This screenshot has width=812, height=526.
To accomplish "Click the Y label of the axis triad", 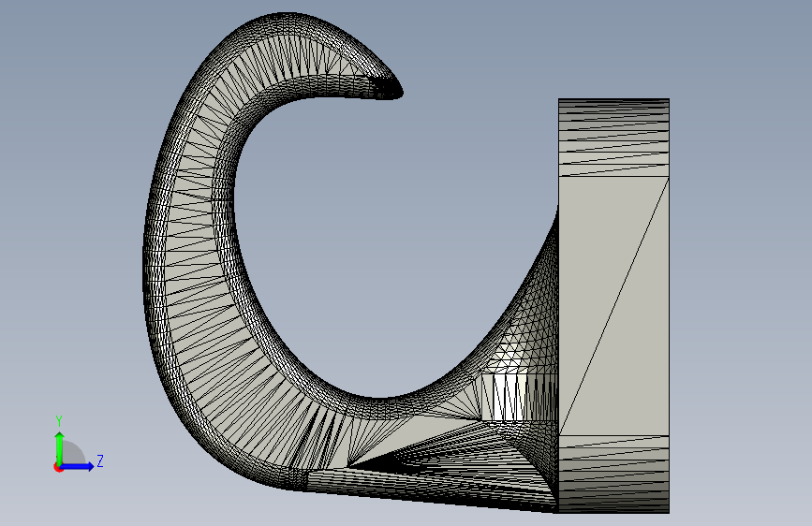I will pyautogui.click(x=59, y=421).
